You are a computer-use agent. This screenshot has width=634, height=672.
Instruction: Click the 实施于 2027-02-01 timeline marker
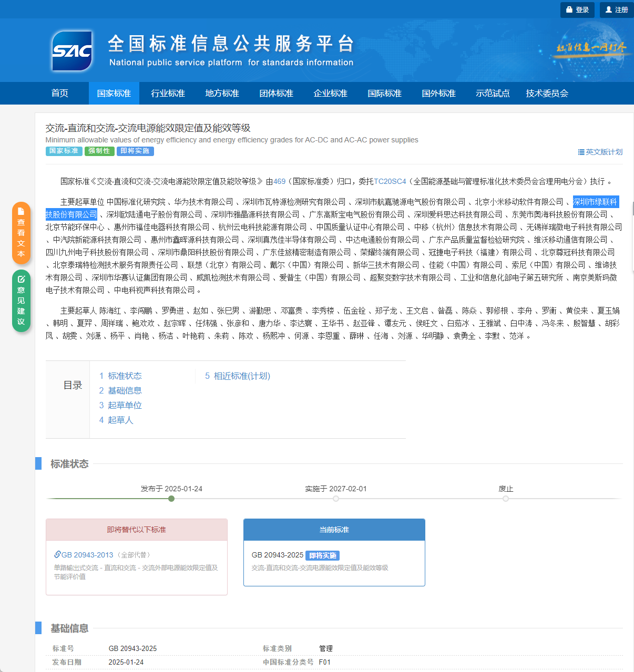pos(336,499)
